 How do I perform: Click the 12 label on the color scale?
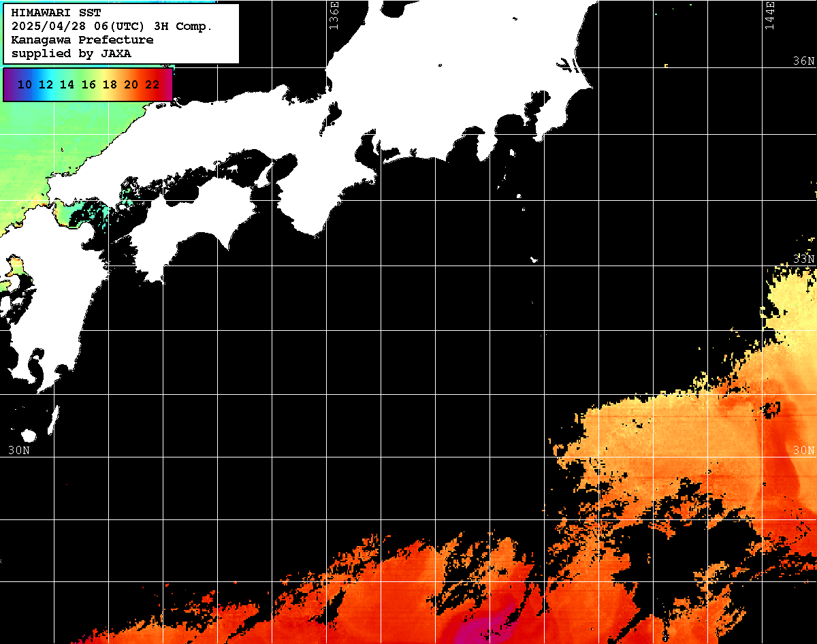pyautogui.click(x=46, y=85)
